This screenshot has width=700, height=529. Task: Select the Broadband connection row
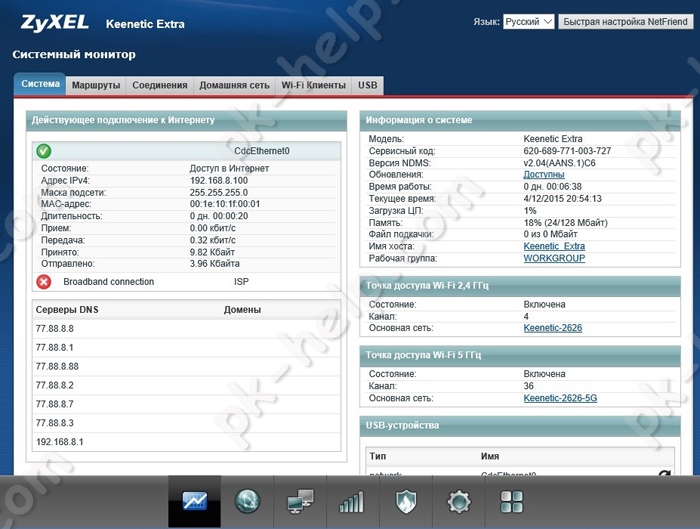(x=187, y=282)
